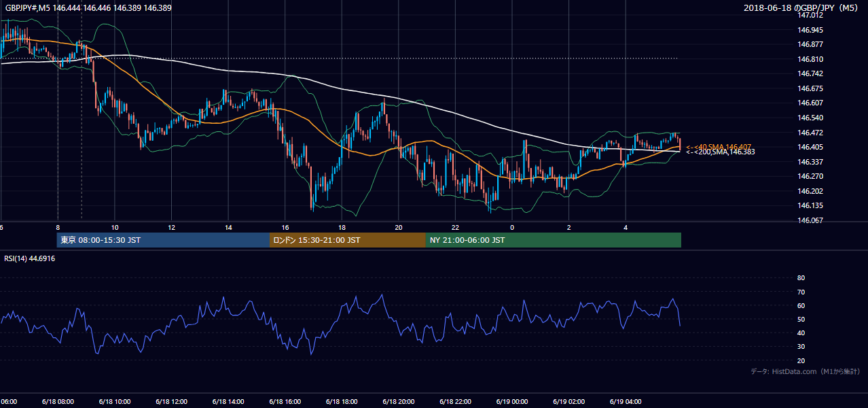Click the 146.742 price axis label
Image resolution: width=868 pixels, height=408 pixels.
[810, 73]
